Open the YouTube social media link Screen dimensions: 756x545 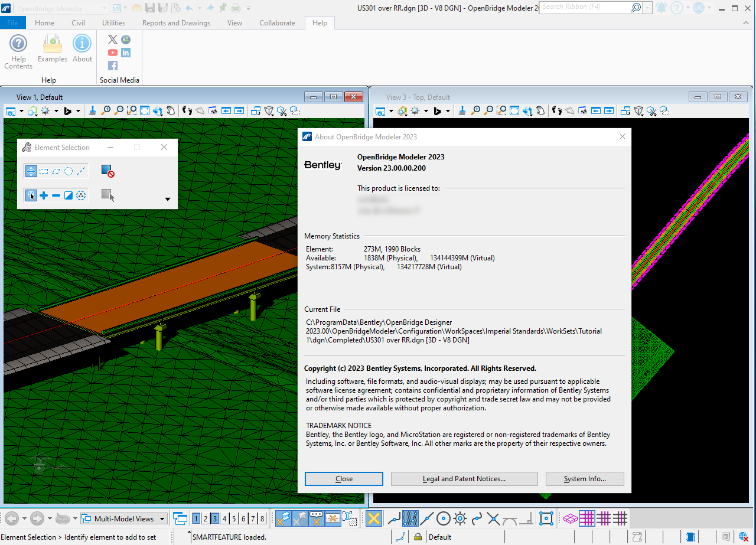(x=112, y=53)
